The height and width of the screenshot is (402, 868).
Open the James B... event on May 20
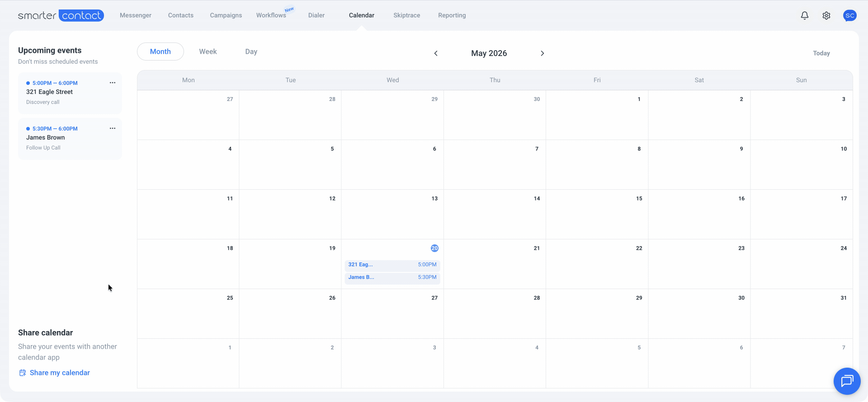(392, 277)
